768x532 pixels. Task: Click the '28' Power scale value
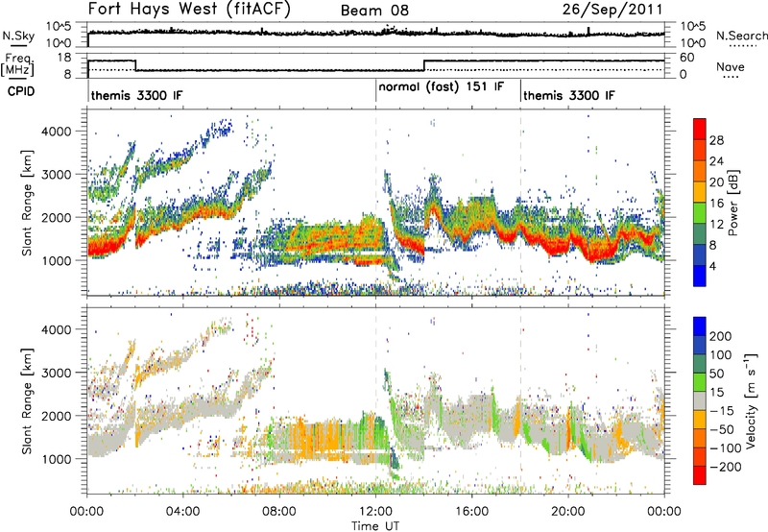pyautogui.click(x=716, y=140)
